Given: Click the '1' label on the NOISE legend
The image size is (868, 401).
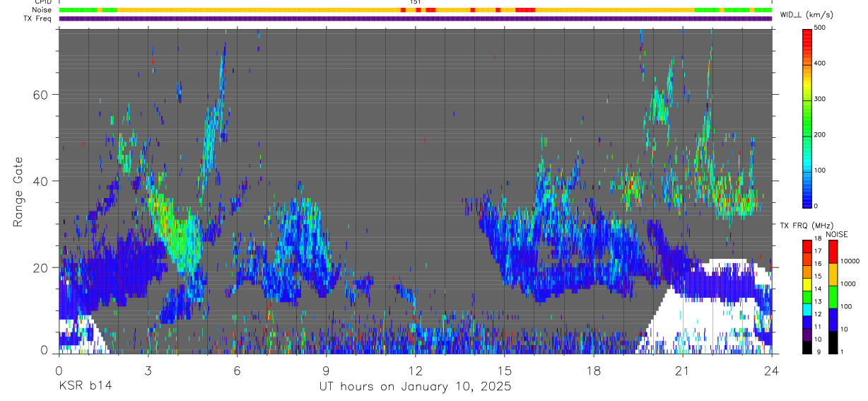Looking at the screenshot, I should (x=841, y=351).
